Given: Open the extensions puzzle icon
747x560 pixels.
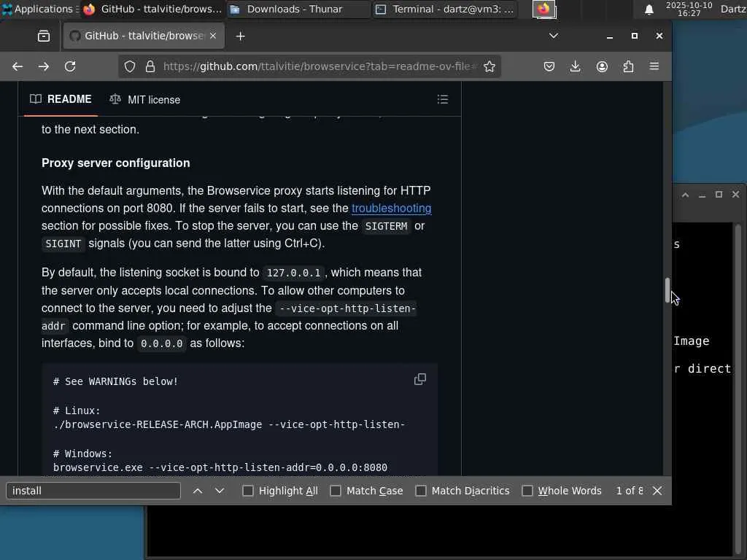Looking at the screenshot, I should [x=628, y=66].
